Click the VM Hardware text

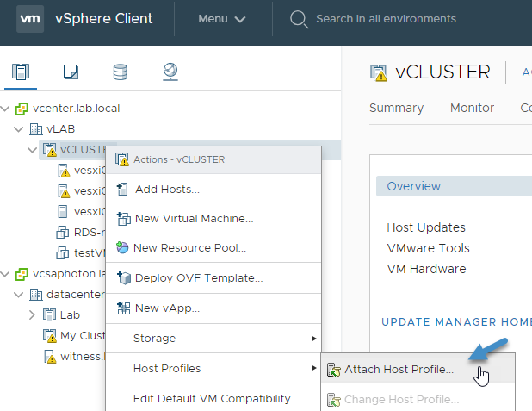[x=426, y=269]
